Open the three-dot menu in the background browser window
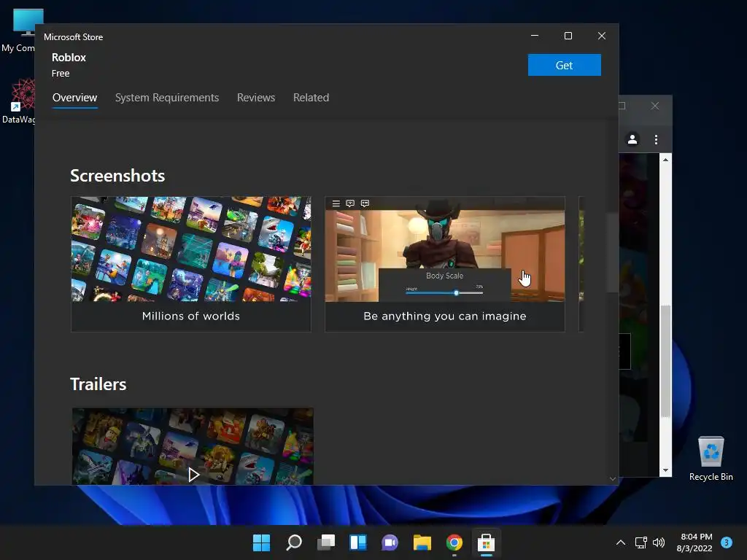The height and width of the screenshot is (560, 747). [x=656, y=139]
